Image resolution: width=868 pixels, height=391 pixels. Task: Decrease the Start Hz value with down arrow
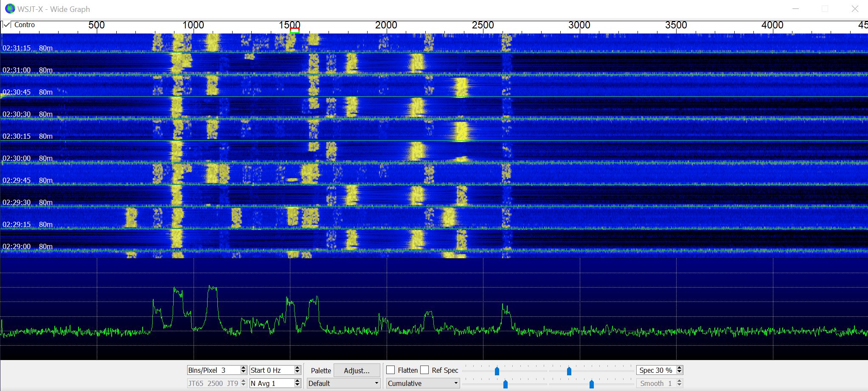297,372
